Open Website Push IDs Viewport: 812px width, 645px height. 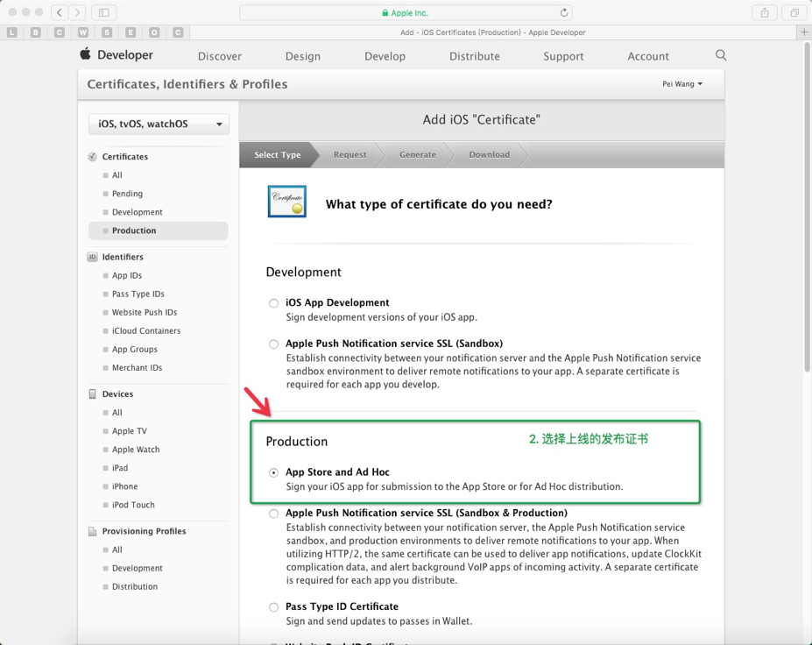(145, 312)
